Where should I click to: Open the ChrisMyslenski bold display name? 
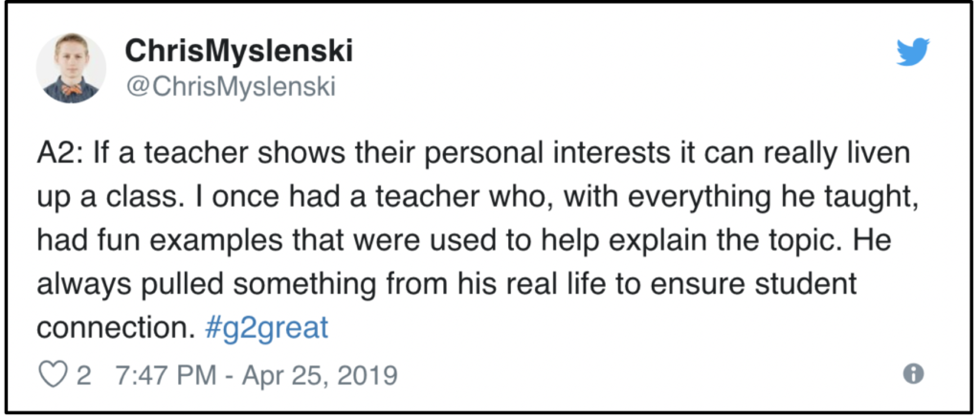[238, 52]
